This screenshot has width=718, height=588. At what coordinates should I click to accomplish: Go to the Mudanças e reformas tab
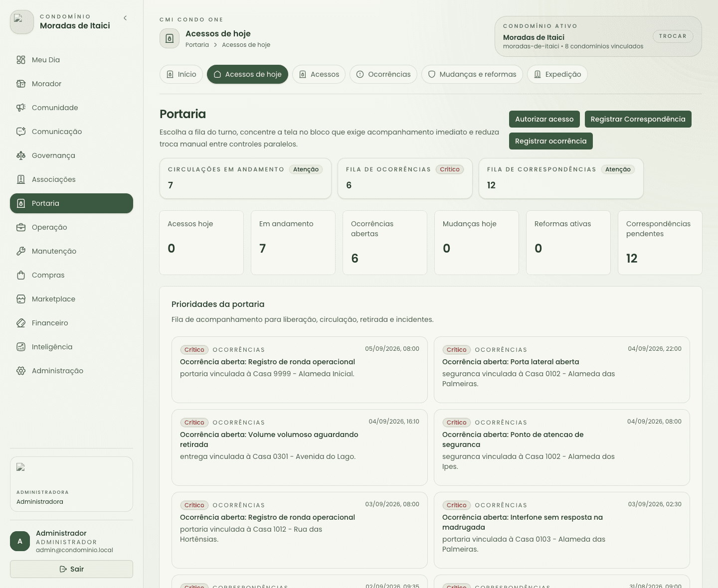pos(472,74)
